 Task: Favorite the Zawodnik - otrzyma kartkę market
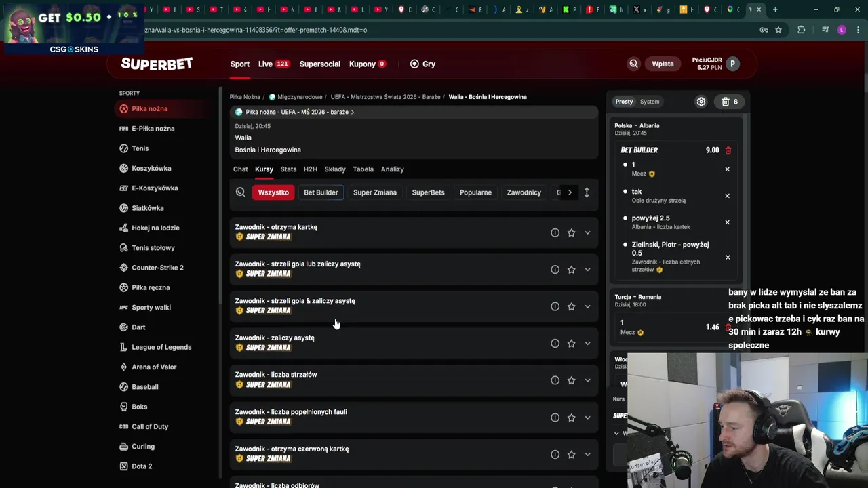(x=571, y=232)
